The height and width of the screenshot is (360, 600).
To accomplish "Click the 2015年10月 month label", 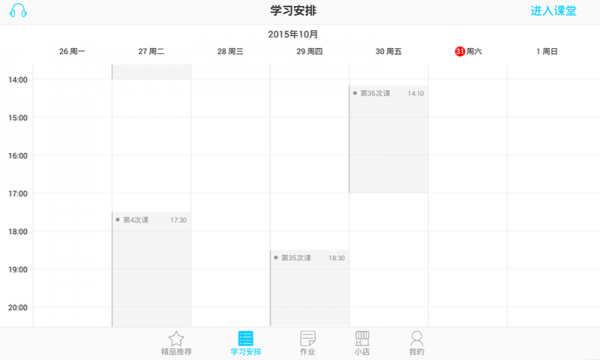I will point(293,34).
